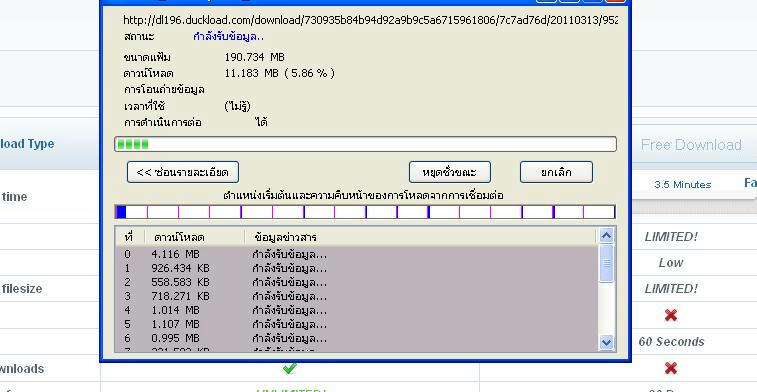Click the green download progress bar
757x392 pixels.
pos(365,144)
